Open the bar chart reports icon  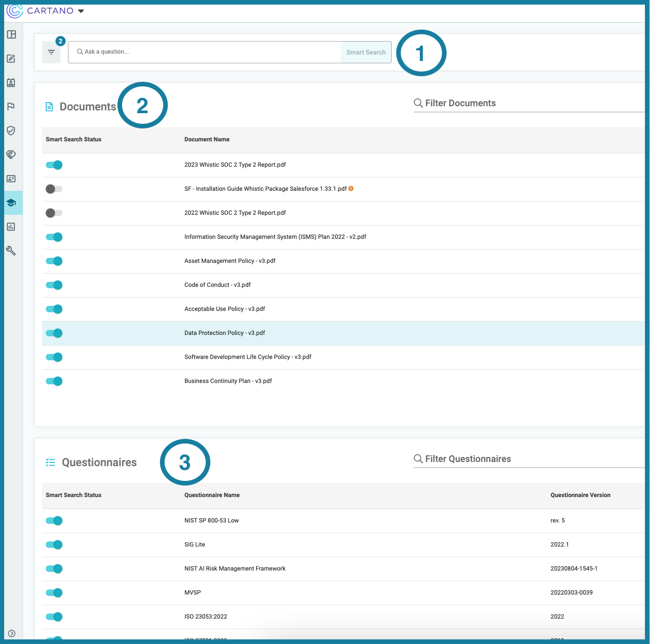tap(12, 227)
